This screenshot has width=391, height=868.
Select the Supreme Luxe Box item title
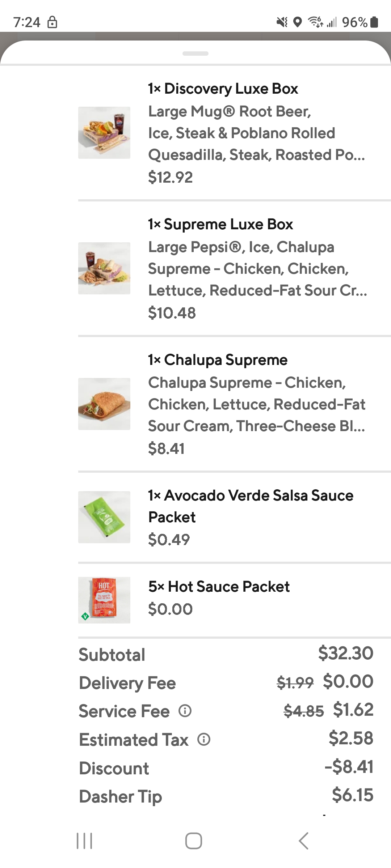(220, 224)
